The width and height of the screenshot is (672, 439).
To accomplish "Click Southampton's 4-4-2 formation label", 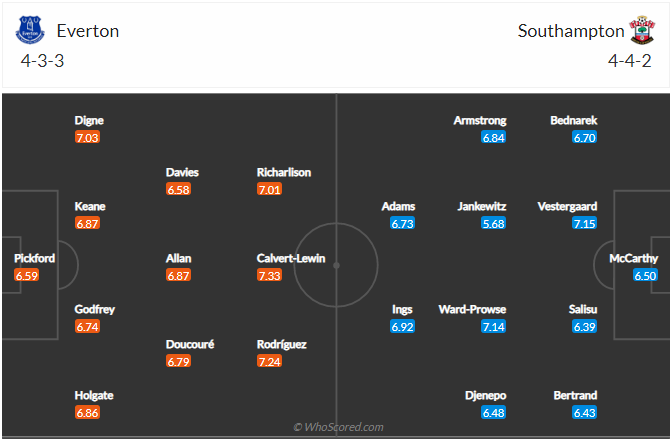I will pos(630,61).
